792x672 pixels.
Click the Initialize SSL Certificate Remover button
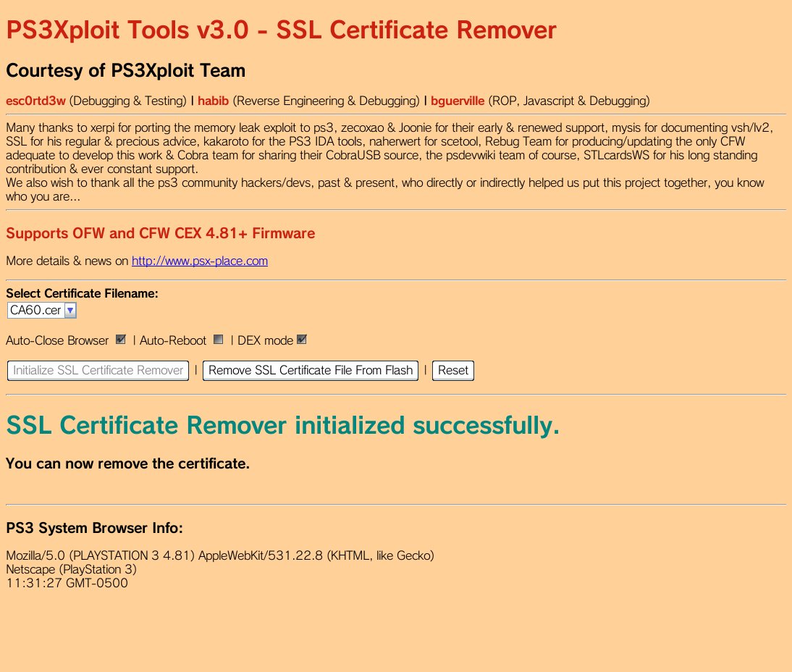98,370
